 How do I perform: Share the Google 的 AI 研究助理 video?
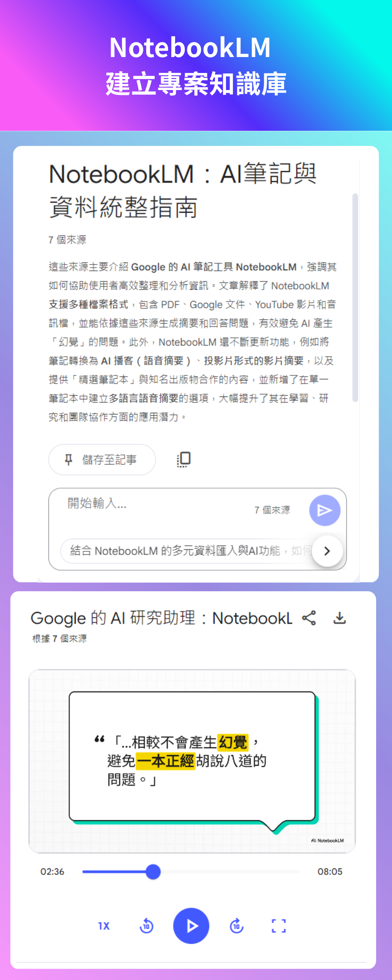point(309,618)
